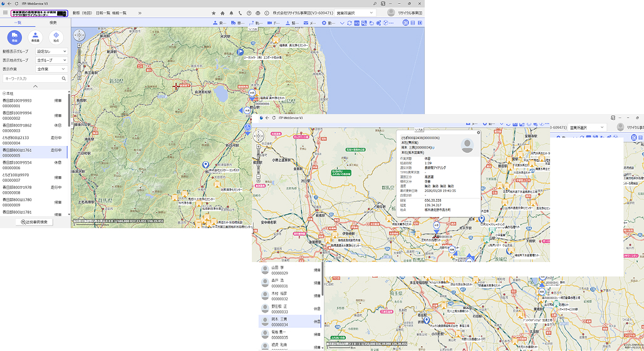Click the keyword search magnifier icon
This screenshot has width=644, height=351.
point(64,78)
